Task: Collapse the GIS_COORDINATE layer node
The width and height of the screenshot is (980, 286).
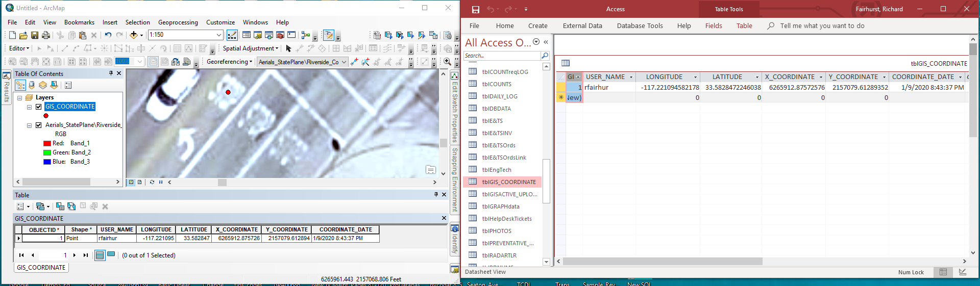Action: (30, 107)
